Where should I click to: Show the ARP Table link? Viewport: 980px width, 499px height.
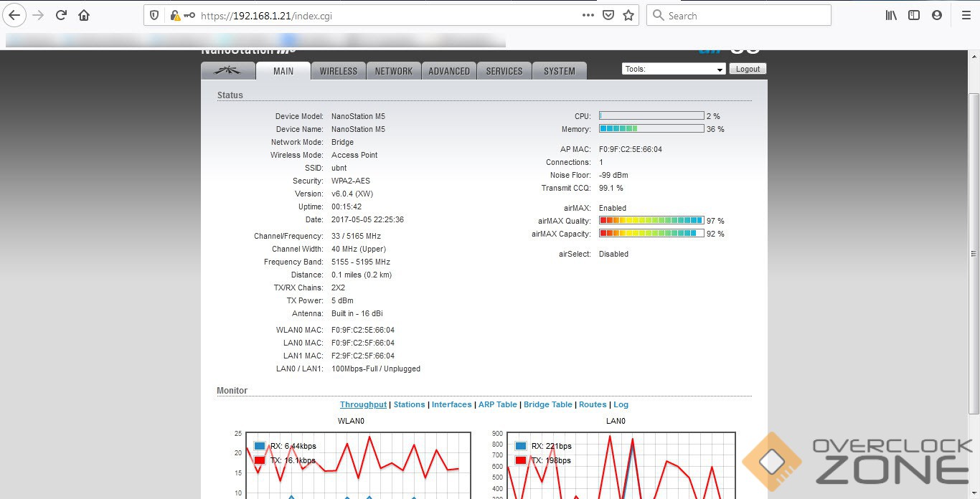click(497, 404)
